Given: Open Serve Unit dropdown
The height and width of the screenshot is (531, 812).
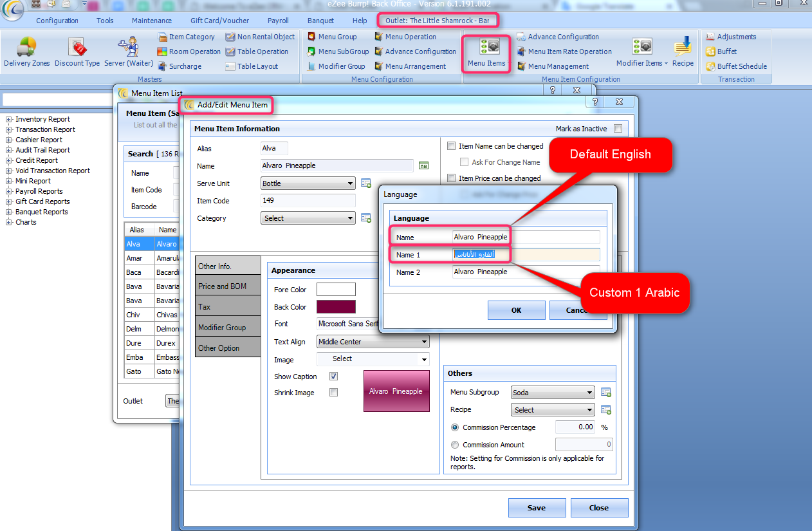Looking at the screenshot, I should (308, 183).
